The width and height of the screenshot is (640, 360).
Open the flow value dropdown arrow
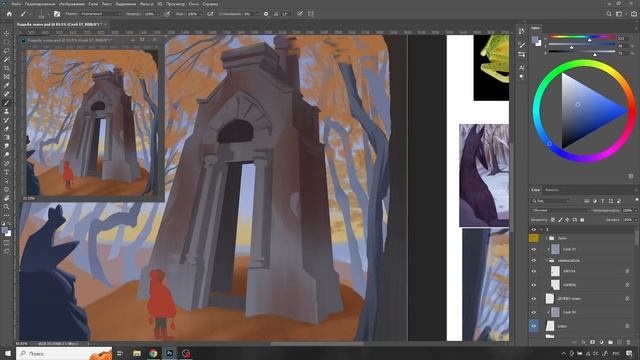point(201,14)
